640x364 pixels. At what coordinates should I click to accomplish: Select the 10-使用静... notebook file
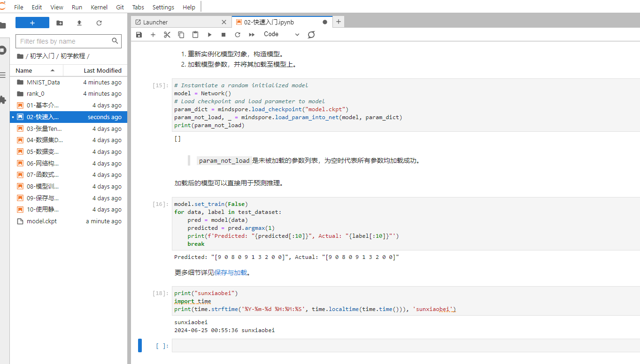click(x=69, y=210)
